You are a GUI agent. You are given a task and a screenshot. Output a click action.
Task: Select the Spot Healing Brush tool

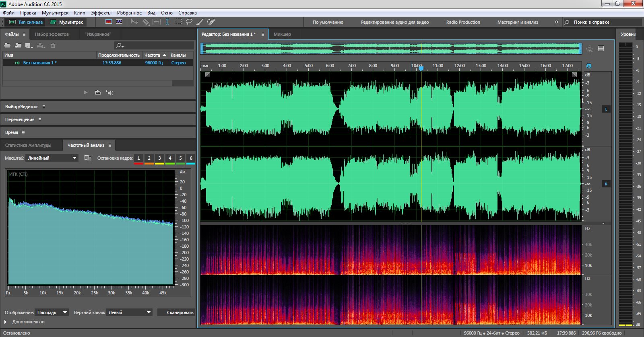click(x=211, y=22)
